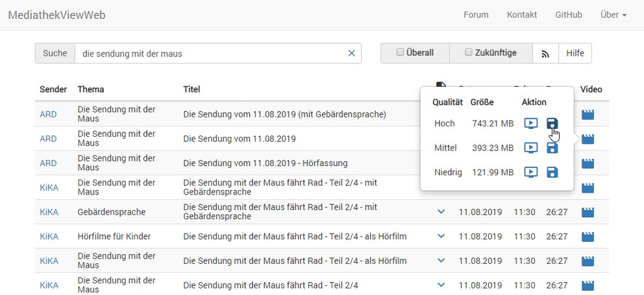644x295 pixels.
Task: Toggle the Überall checkbox
Action: point(400,53)
